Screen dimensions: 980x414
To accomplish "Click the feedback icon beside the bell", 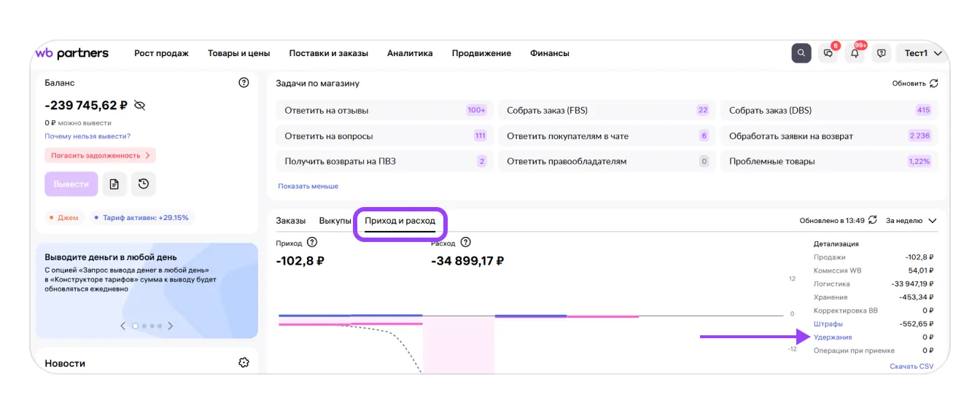I will 881,53.
